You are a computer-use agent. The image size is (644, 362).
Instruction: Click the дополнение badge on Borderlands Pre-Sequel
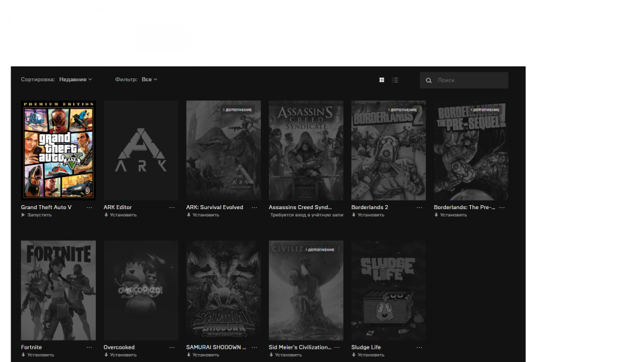[x=485, y=109]
